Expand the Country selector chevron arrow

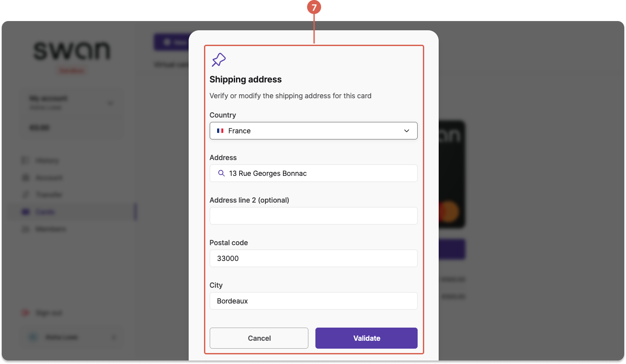click(407, 131)
